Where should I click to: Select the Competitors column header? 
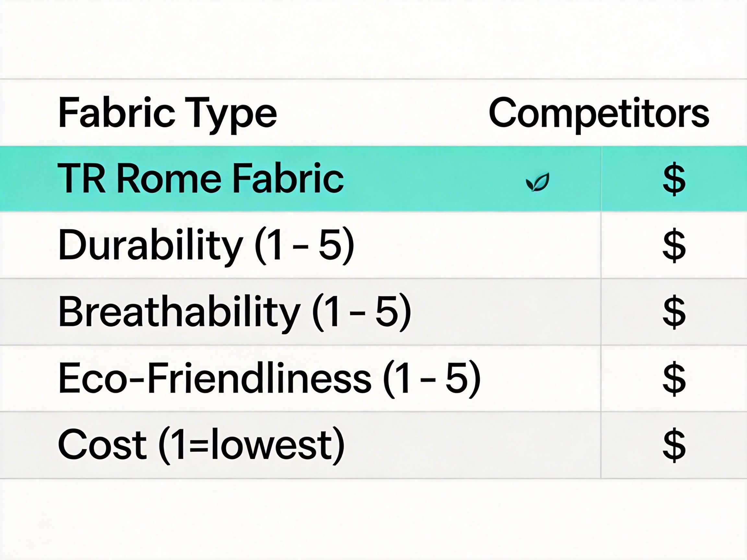[x=599, y=113]
